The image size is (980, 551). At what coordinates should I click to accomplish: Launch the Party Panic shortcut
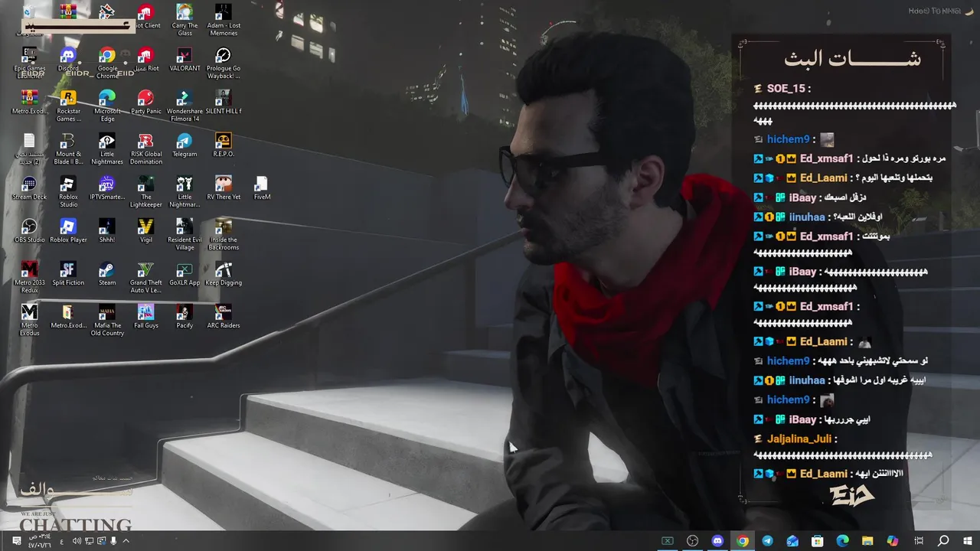tap(145, 103)
